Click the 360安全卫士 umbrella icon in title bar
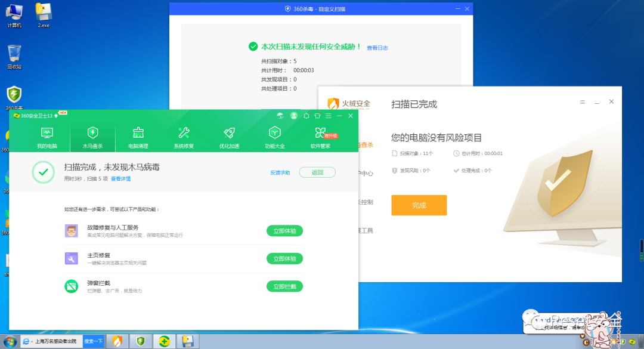644x349 pixels. point(280,116)
